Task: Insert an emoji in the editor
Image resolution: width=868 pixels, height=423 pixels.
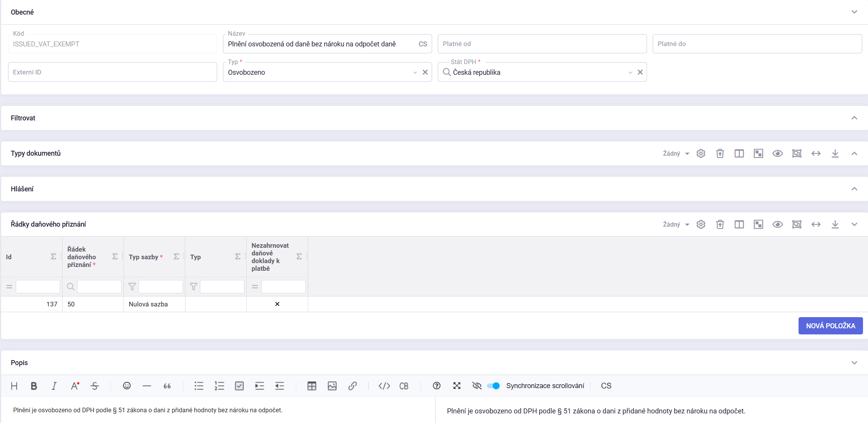Action: (127, 386)
